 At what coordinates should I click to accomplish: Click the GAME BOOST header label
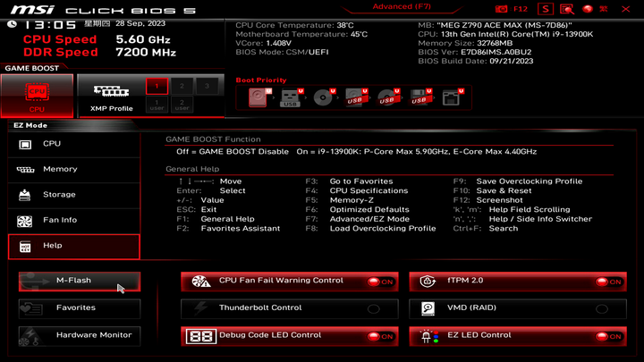point(32,68)
